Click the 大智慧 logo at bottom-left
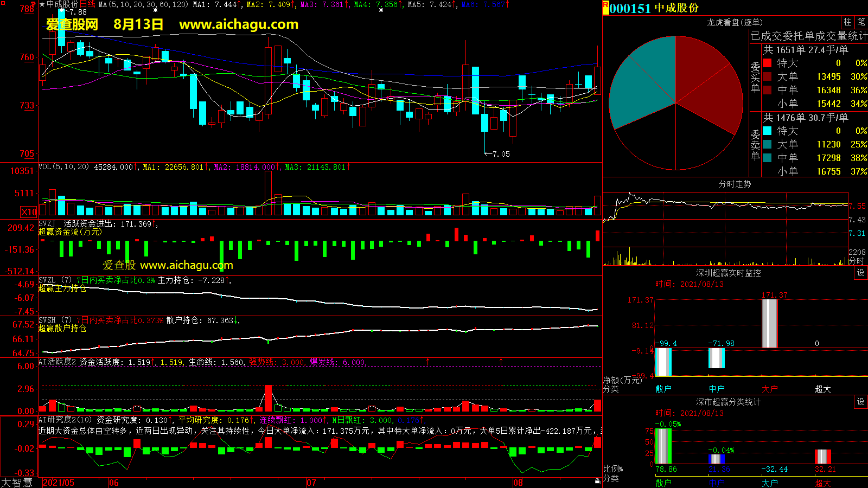The height and width of the screenshot is (488, 868). coord(17,482)
